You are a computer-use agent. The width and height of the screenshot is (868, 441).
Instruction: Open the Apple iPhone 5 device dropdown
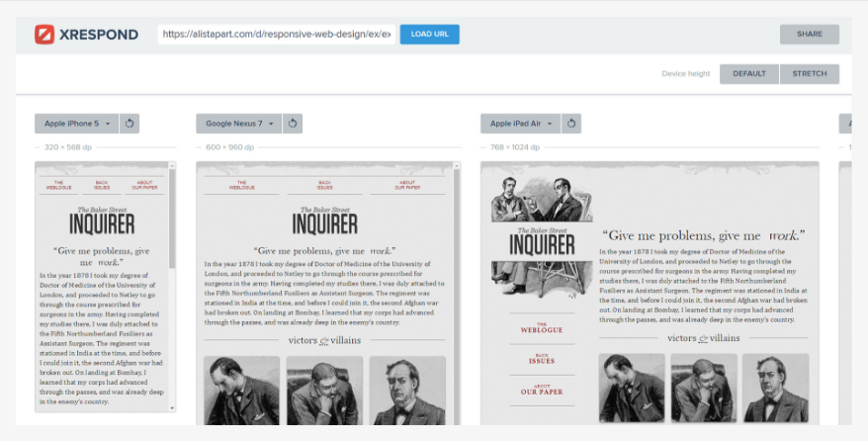(76, 124)
